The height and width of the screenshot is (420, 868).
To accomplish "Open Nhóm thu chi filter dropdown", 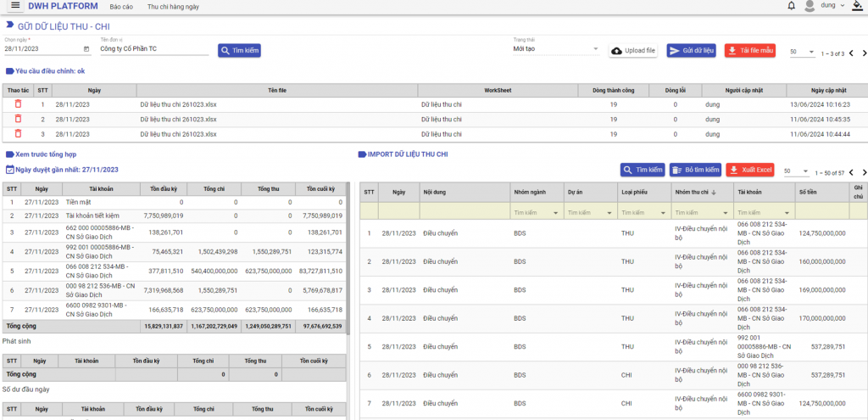I will tap(700, 213).
